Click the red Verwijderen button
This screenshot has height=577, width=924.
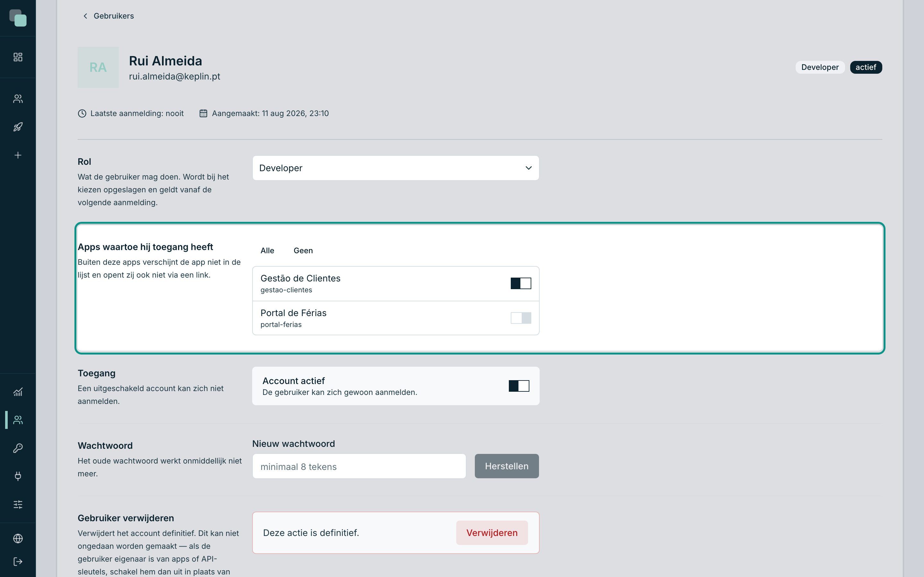(x=492, y=533)
